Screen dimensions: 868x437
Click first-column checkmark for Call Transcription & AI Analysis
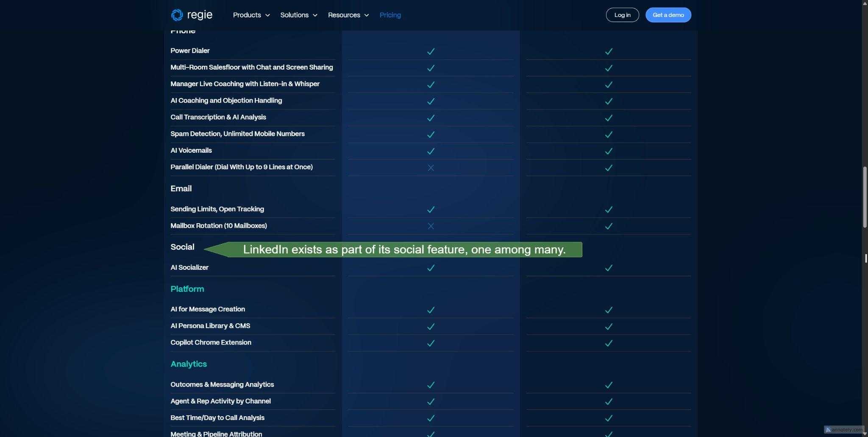tap(431, 118)
